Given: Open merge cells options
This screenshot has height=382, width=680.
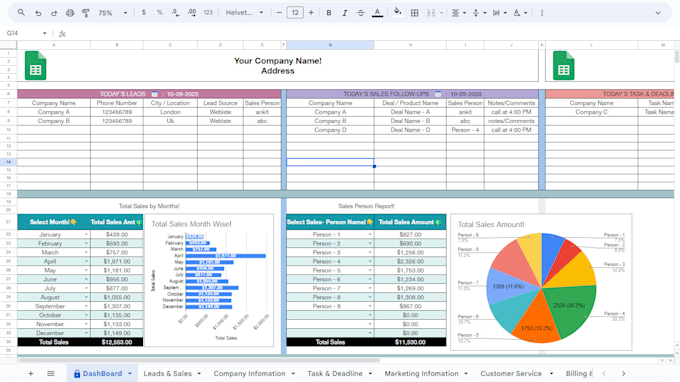Looking at the screenshot, I should point(434,13).
